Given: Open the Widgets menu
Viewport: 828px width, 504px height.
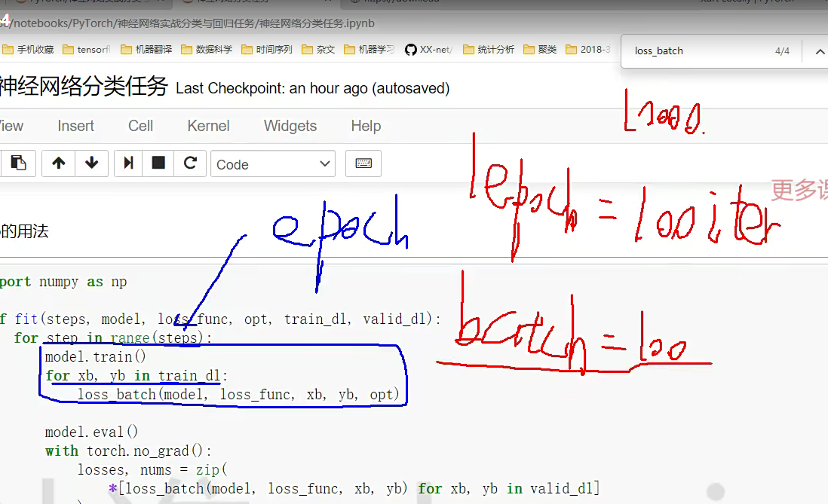Looking at the screenshot, I should tap(290, 126).
